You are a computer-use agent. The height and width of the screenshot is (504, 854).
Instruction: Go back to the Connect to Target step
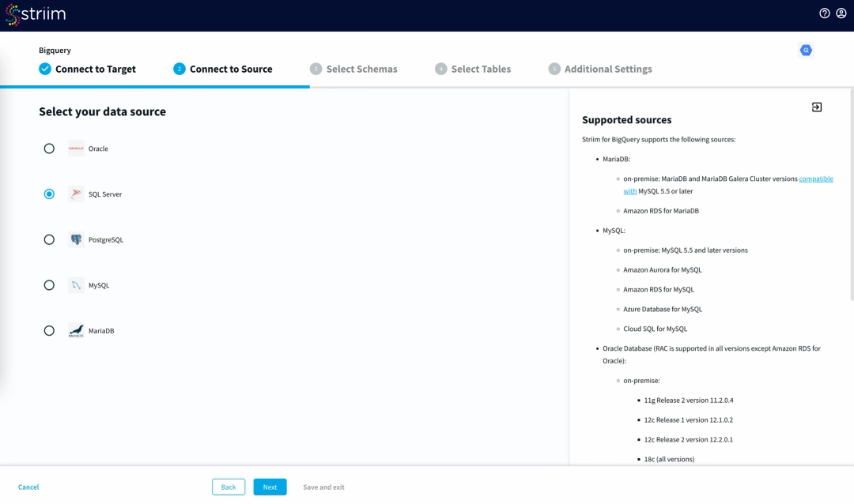(x=89, y=69)
